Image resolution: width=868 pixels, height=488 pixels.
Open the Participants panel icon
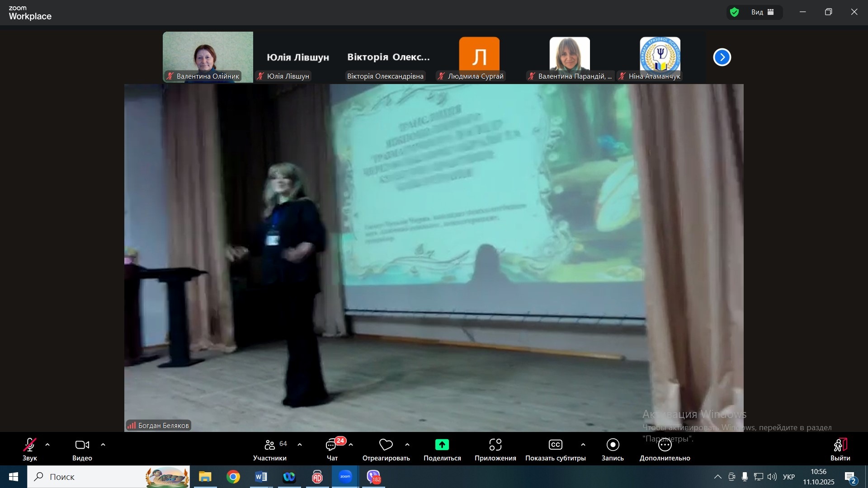pos(270,446)
